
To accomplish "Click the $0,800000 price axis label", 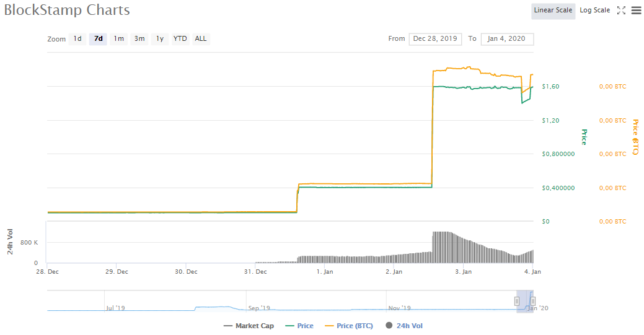I will 558,154.
